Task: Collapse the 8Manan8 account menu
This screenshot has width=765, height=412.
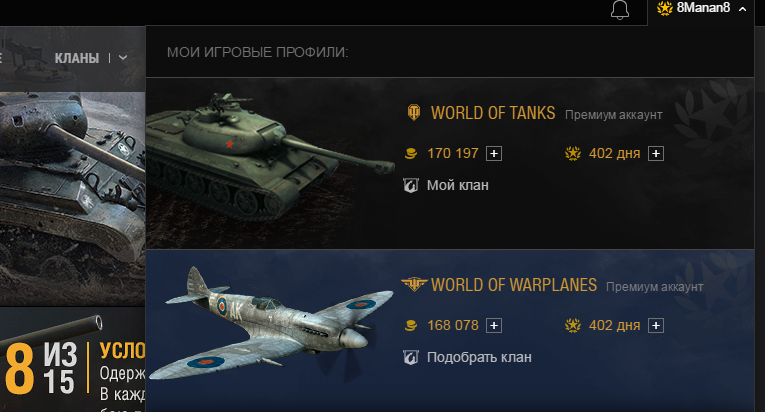Action: tap(742, 8)
